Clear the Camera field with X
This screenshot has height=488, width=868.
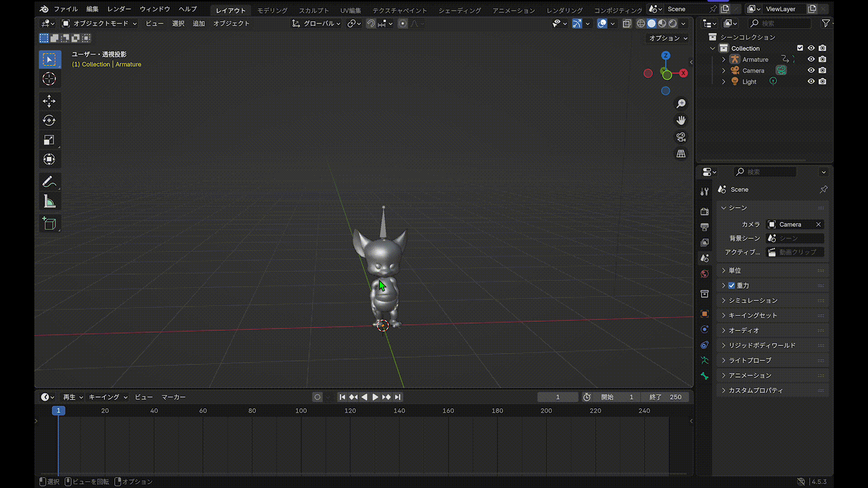click(x=818, y=225)
